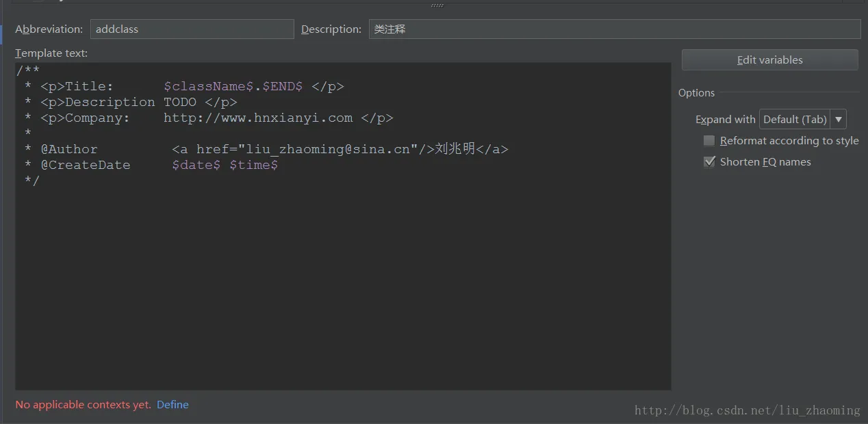Viewport: 868px width, 424px height.
Task: Click the Define contexts link
Action: click(173, 404)
